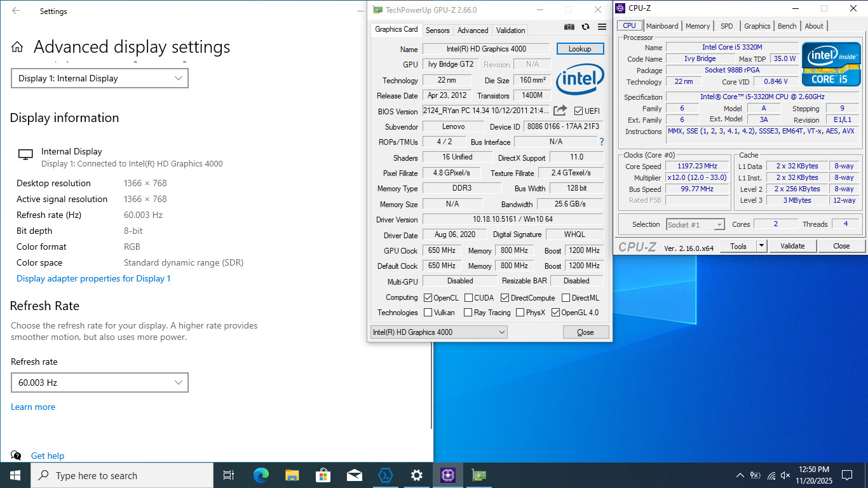Click the GPU-Z refresh icon
The width and height of the screenshot is (868, 488).
pyautogui.click(x=585, y=27)
